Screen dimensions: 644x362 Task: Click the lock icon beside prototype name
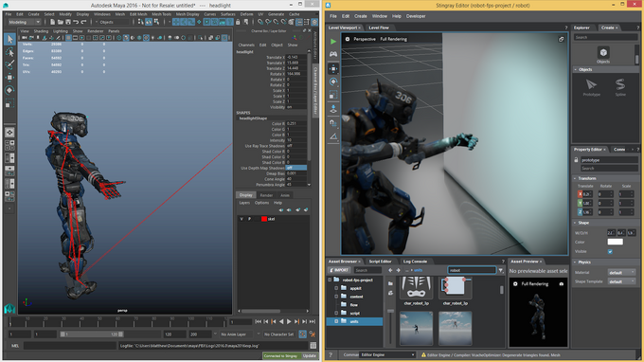[x=576, y=160]
